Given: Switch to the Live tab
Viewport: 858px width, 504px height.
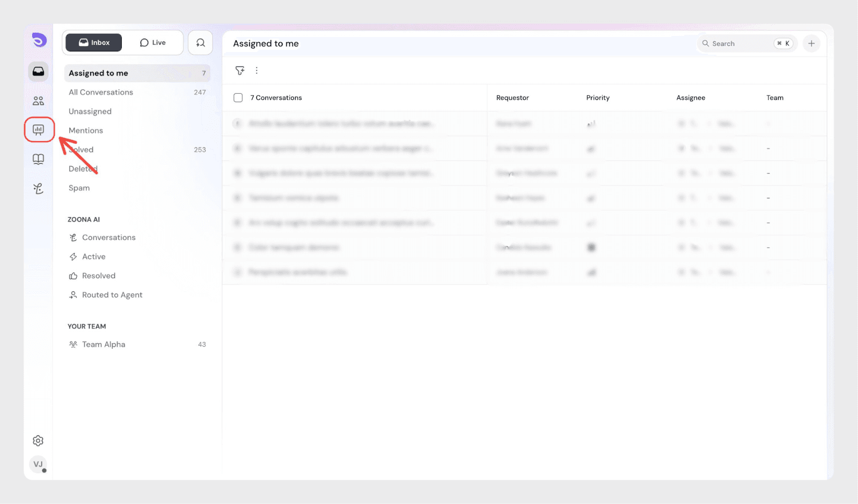Looking at the screenshot, I should click(153, 43).
